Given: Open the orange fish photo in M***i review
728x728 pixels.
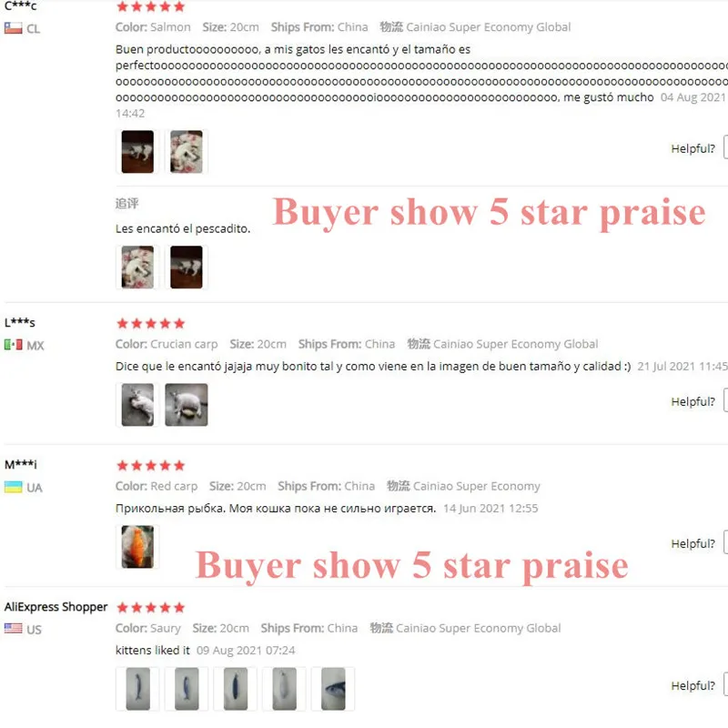Looking at the screenshot, I should [x=137, y=547].
